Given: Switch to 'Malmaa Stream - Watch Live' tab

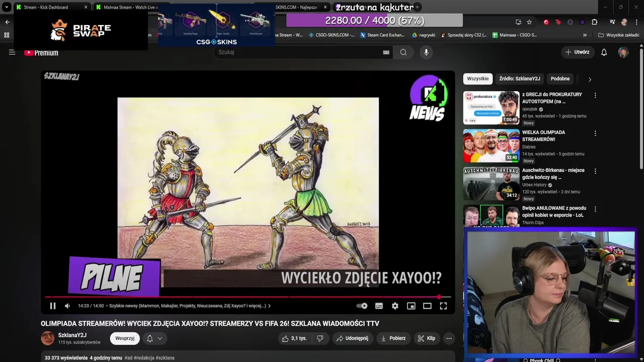Looking at the screenshot, I should click(126, 7).
